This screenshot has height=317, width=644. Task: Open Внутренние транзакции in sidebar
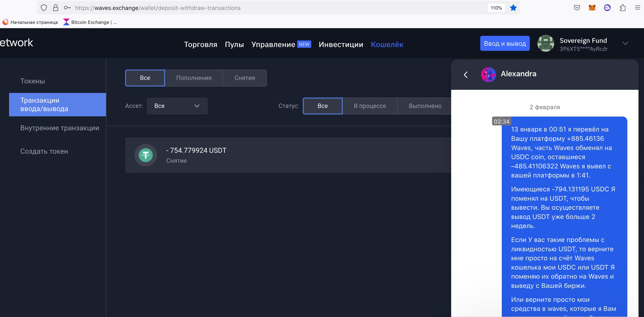(x=60, y=128)
